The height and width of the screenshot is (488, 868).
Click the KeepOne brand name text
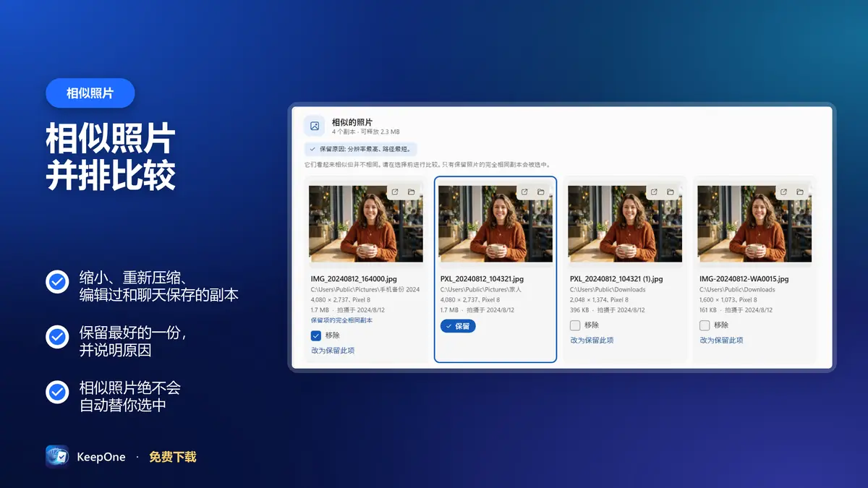(x=101, y=457)
